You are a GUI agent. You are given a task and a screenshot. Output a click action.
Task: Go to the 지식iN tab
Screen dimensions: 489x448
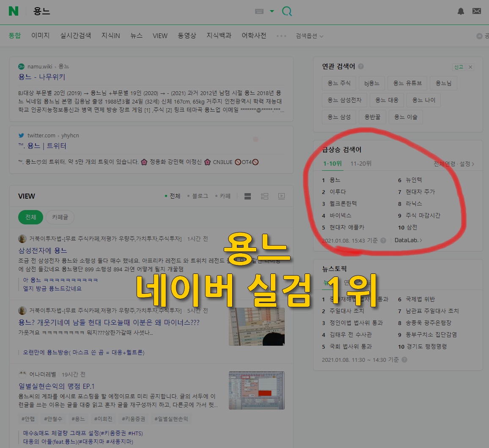tap(110, 36)
